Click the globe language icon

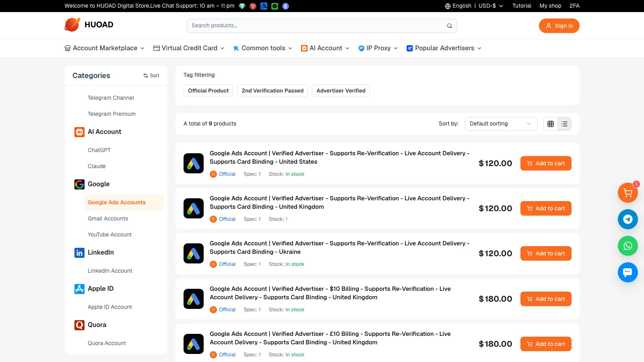point(448,6)
